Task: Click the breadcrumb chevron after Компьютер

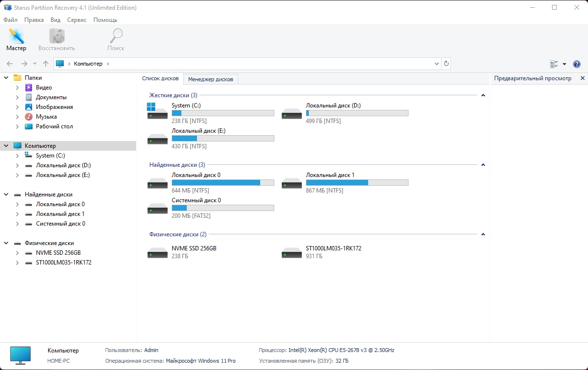Action: [x=108, y=64]
